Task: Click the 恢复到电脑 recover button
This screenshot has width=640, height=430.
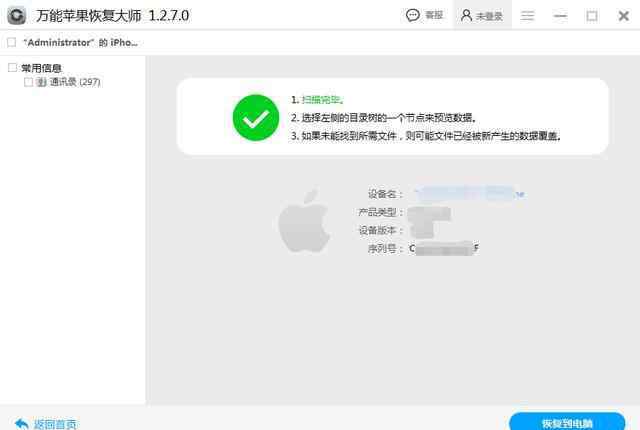Action: pos(567,421)
